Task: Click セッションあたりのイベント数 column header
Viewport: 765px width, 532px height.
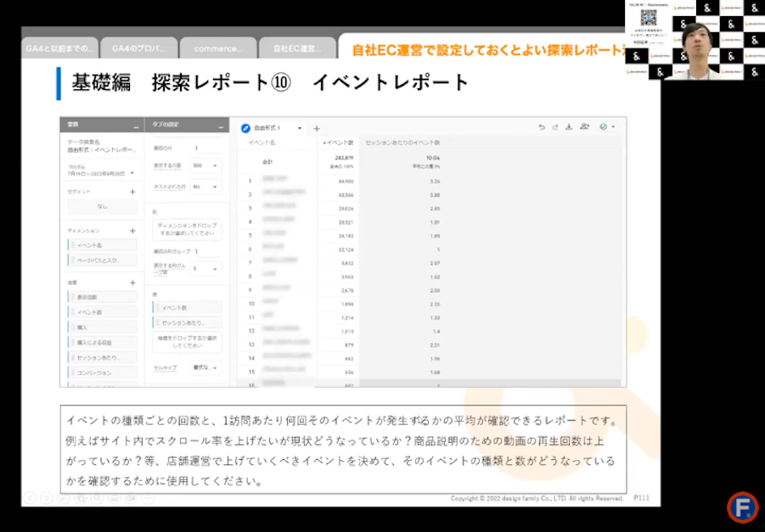Action: (403, 143)
